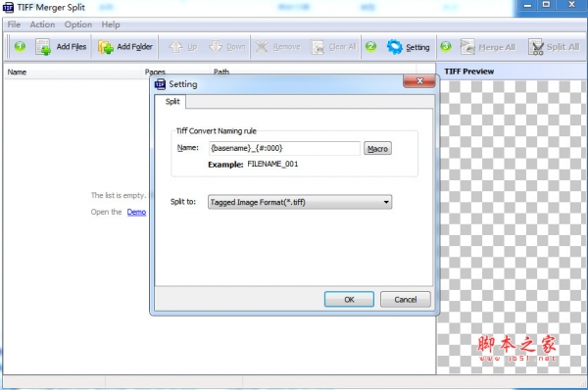The height and width of the screenshot is (390, 588).
Task: Click the Clear All toolbar icon
Action: (318, 47)
